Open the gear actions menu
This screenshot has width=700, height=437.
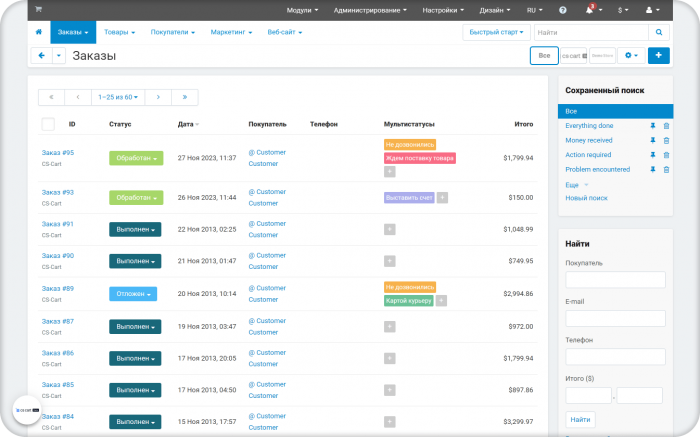coord(631,55)
